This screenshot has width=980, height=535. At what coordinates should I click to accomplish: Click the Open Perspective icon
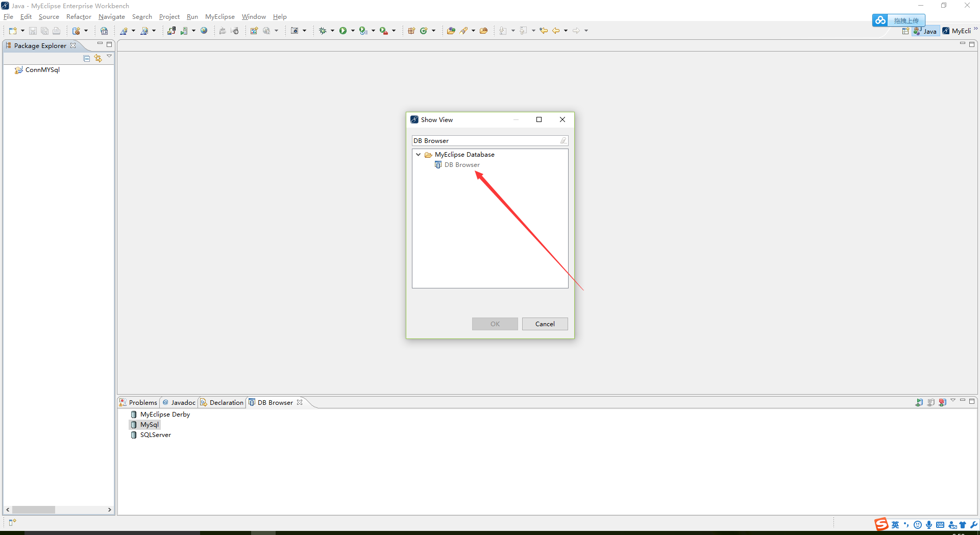(x=905, y=31)
